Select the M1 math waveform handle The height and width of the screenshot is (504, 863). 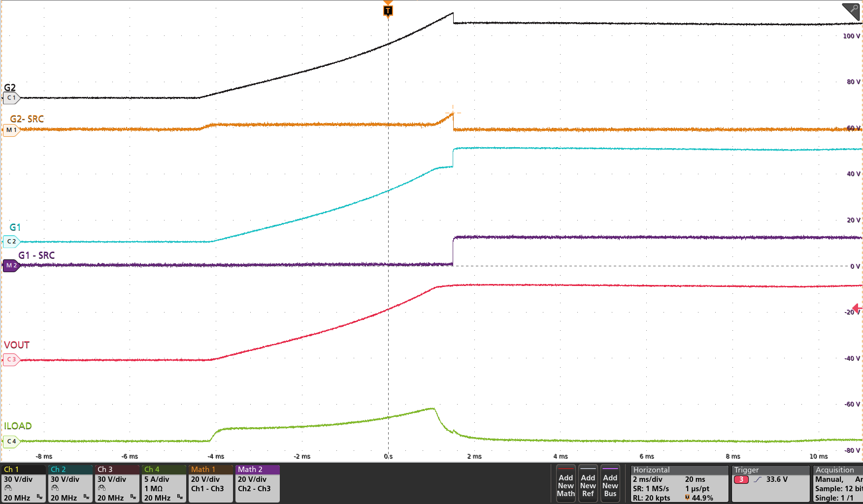11,130
